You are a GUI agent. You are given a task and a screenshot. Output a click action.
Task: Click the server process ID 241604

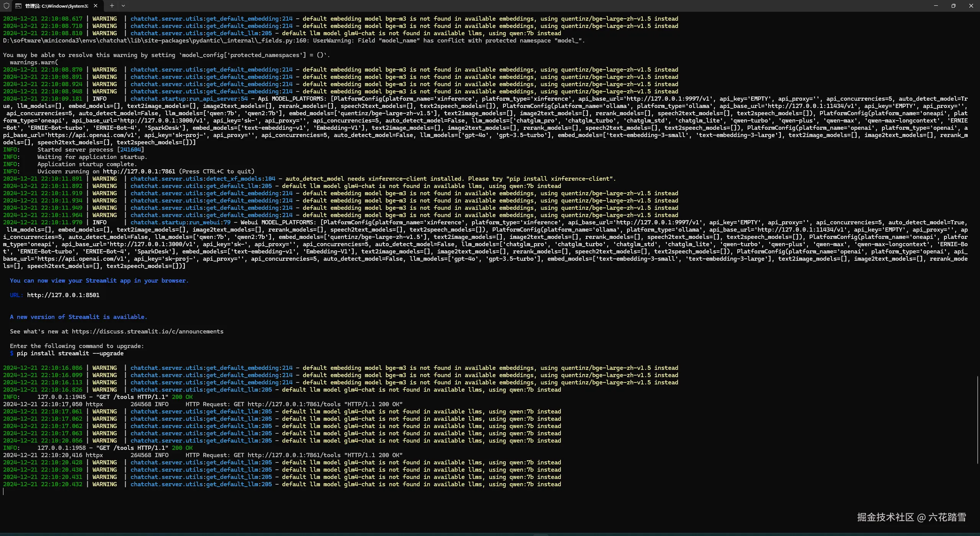point(131,150)
